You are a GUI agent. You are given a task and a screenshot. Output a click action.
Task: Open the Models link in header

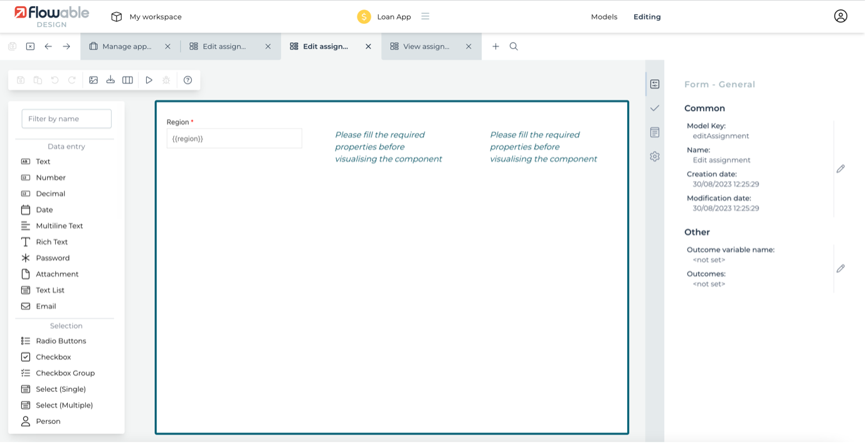[x=604, y=17]
